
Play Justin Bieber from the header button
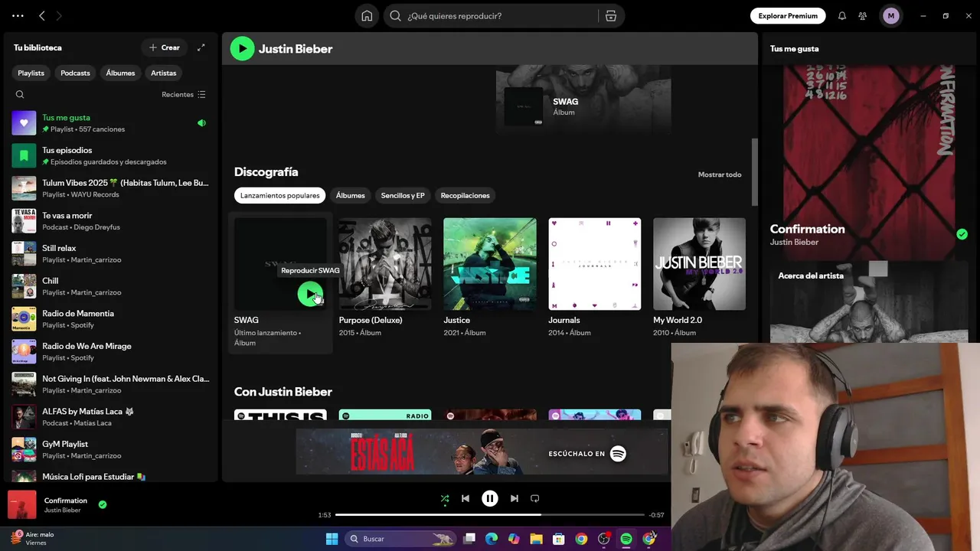(242, 48)
